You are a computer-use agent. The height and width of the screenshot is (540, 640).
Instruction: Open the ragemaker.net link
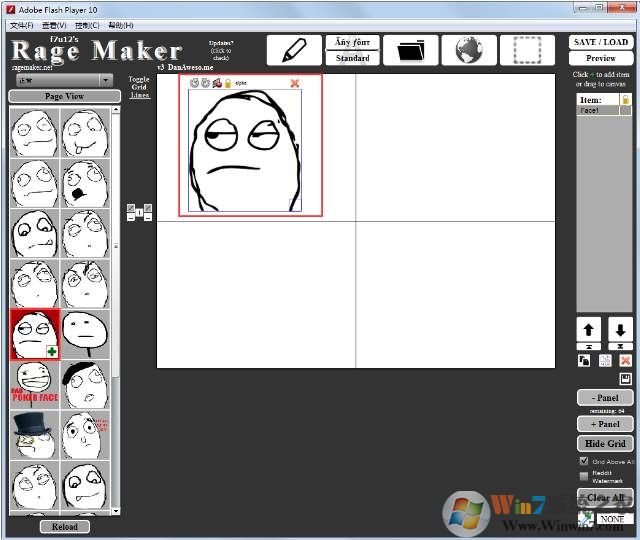[x=32, y=68]
